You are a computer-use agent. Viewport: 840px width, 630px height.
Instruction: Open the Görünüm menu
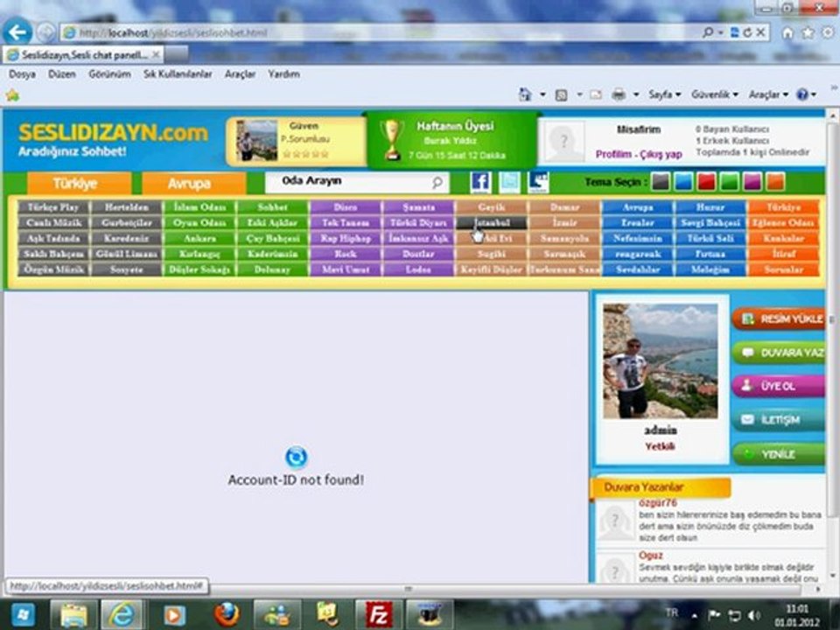click(x=109, y=73)
